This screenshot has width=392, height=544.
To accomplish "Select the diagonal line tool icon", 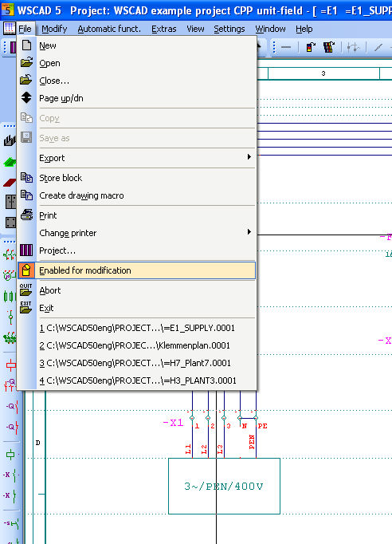I will pyautogui.click(x=378, y=47).
